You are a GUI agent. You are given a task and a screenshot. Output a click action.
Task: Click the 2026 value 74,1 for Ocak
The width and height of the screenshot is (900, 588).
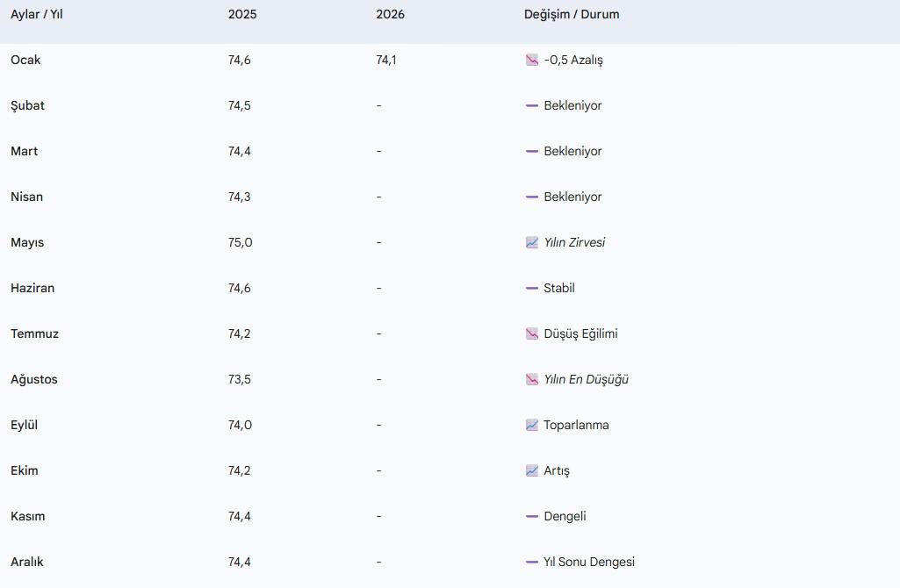coord(386,61)
